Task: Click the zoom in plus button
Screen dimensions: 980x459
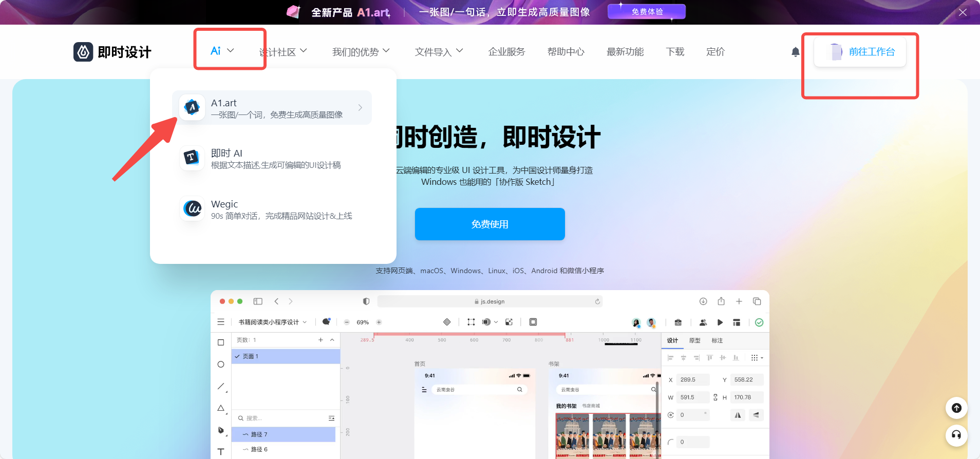Action: pos(379,322)
